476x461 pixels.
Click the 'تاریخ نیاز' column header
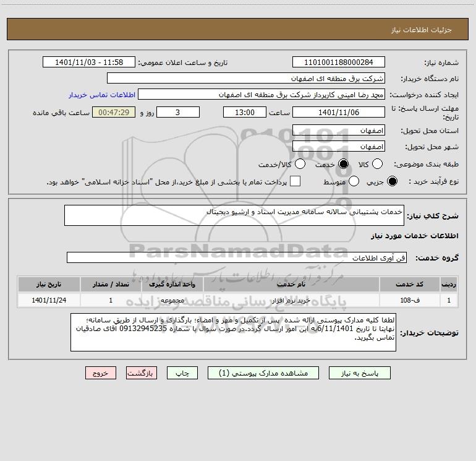click(x=49, y=284)
